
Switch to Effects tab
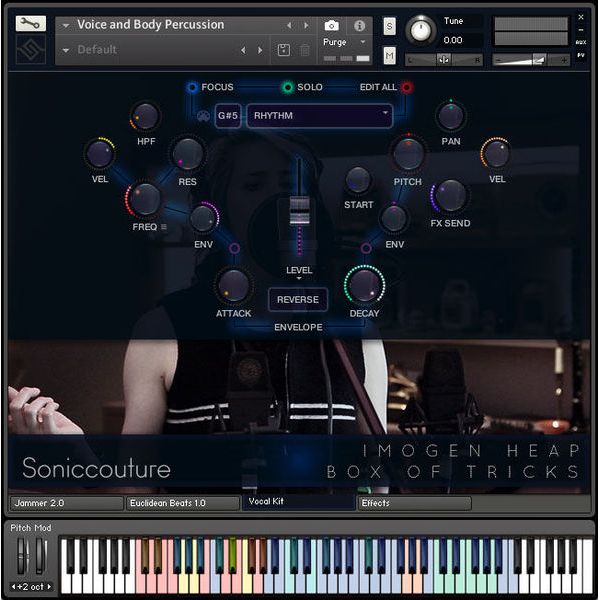coord(414,503)
